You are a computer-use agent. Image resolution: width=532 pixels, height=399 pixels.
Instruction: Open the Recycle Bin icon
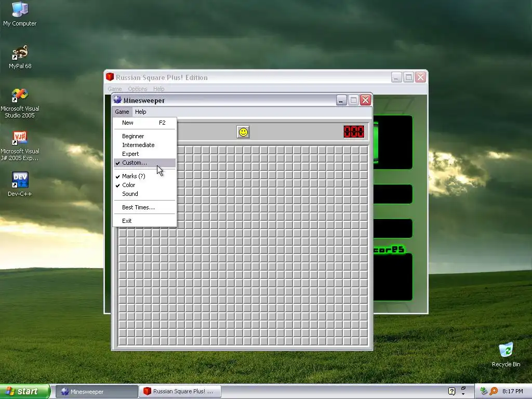tap(506, 354)
